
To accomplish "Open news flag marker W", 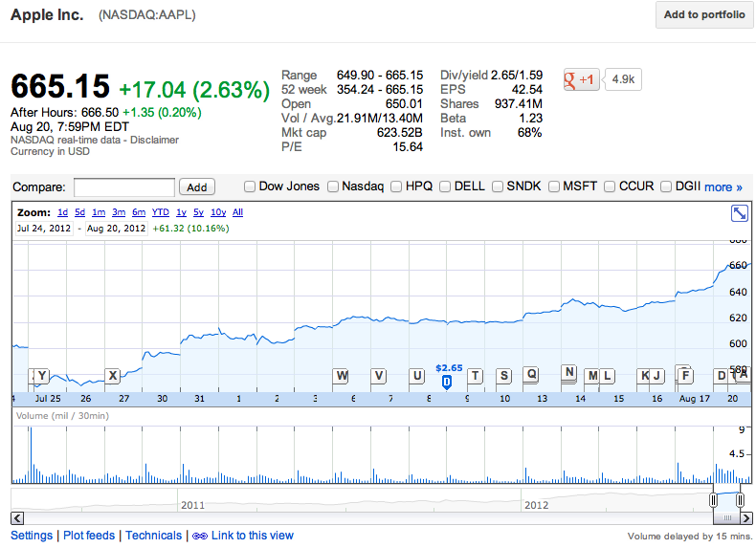I will [x=342, y=375].
